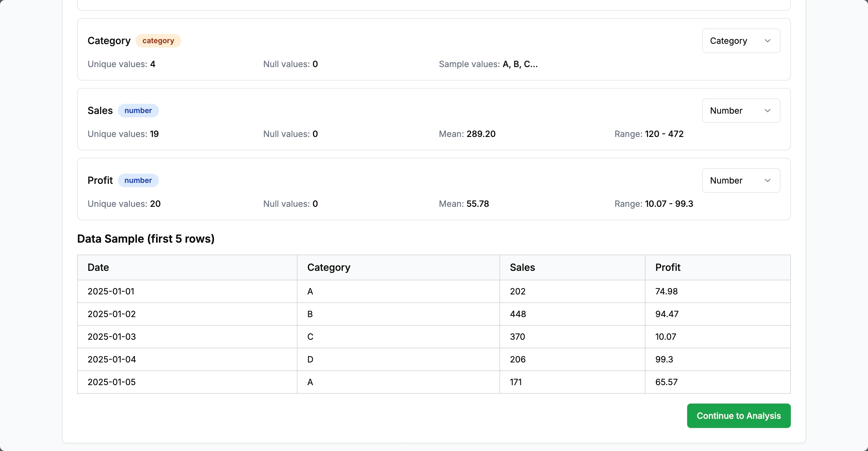Click the Profit column header in table
Image resolution: width=868 pixels, height=451 pixels.
pos(668,267)
